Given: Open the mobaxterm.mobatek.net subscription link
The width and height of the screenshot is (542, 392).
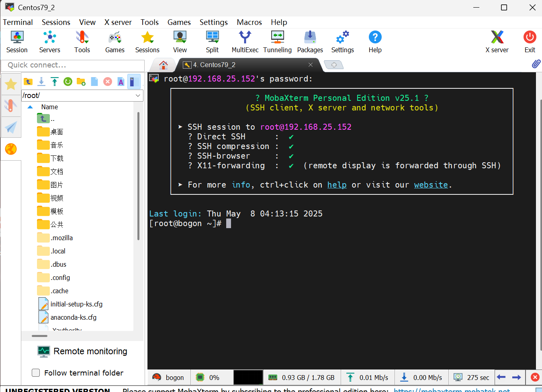Looking at the screenshot, I should tap(452, 390).
